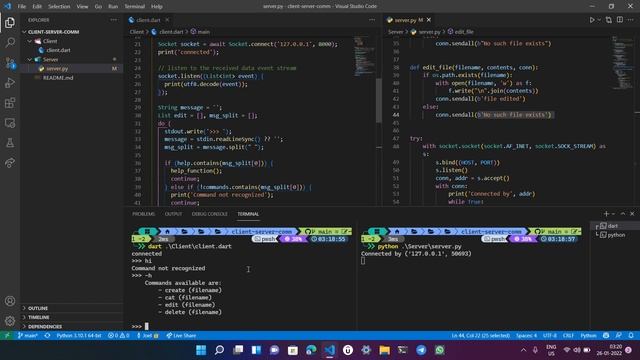
Task: Open the Selection menu
Action: point(59,6)
